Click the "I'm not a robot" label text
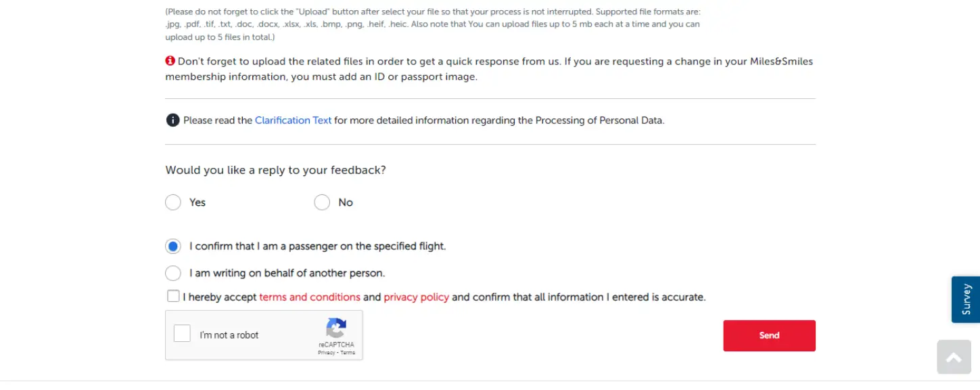This screenshot has width=980, height=390. 229,335
